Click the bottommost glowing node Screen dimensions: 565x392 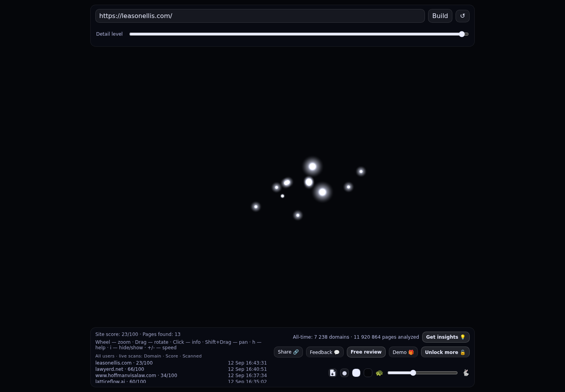tap(298, 215)
